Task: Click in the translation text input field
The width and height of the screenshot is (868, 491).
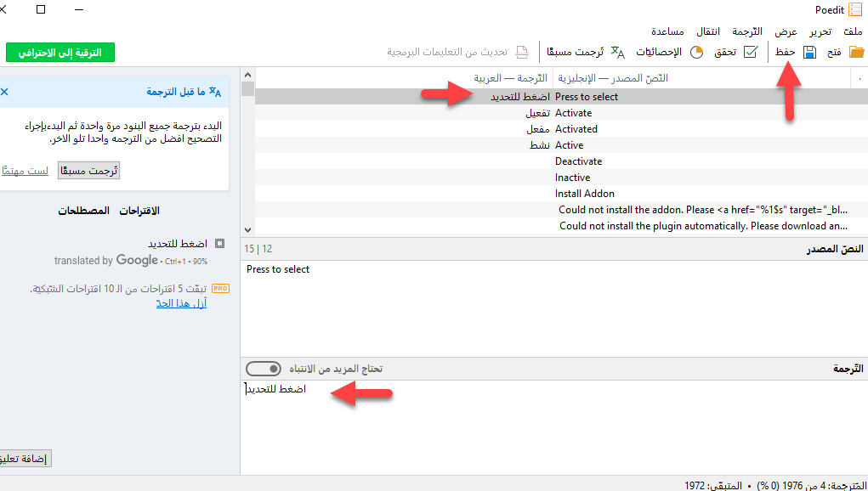Action: coord(554,426)
